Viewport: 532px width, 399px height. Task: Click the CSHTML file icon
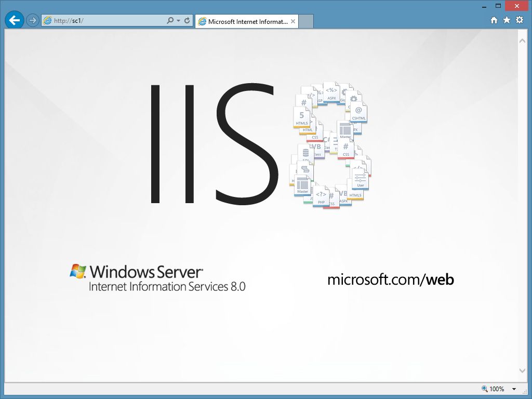(358, 113)
